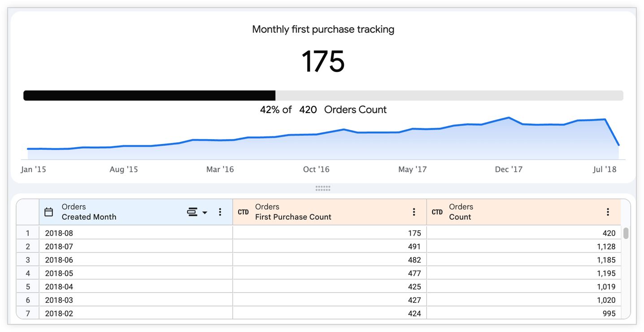Screen dimensions: 644x332
Task: Click the May '17 axis label
Action: pos(413,170)
